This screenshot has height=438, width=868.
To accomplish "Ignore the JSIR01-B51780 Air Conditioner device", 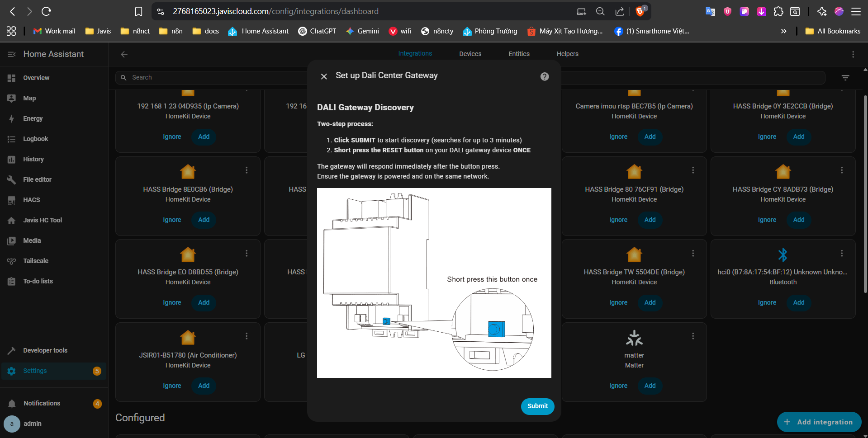I will coord(172,386).
